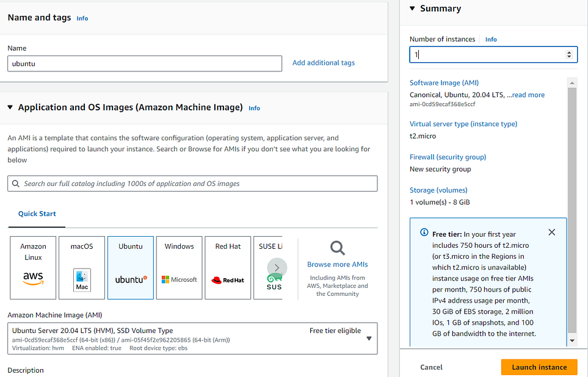Open Software Image (AMI) summary link
Viewport: 588px width, 377px height.
coord(444,83)
